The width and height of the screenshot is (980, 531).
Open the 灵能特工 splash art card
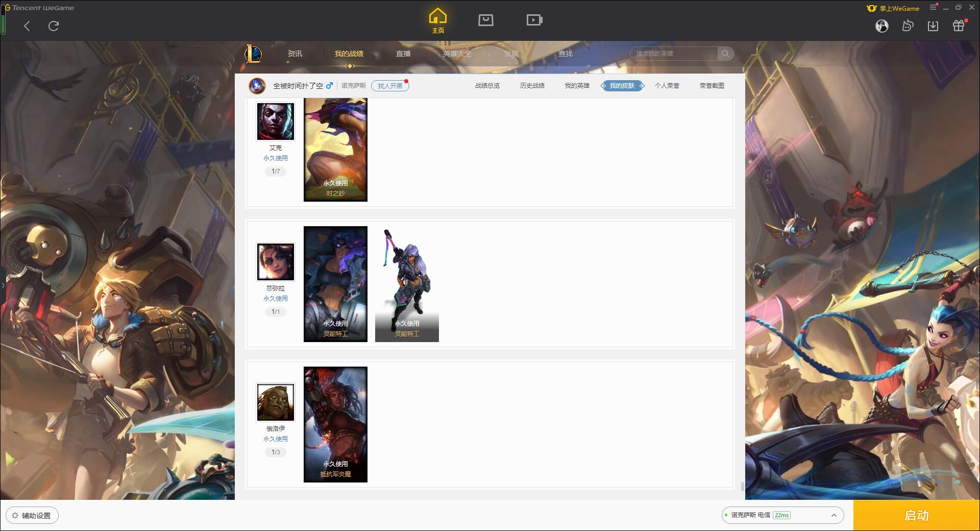pyautogui.click(x=335, y=284)
